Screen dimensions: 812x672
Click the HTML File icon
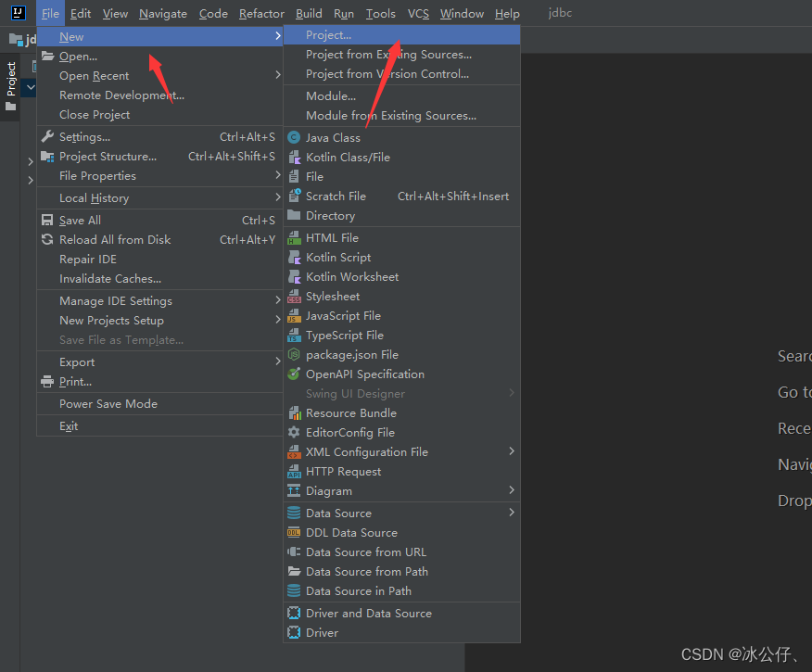[294, 237]
